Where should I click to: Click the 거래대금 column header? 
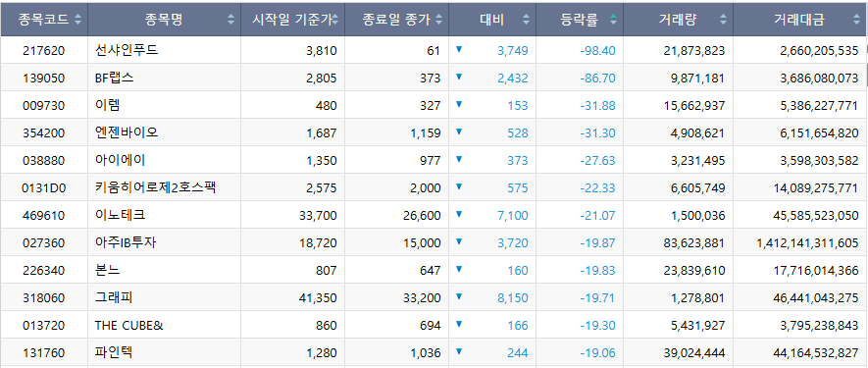pyautogui.click(x=800, y=20)
